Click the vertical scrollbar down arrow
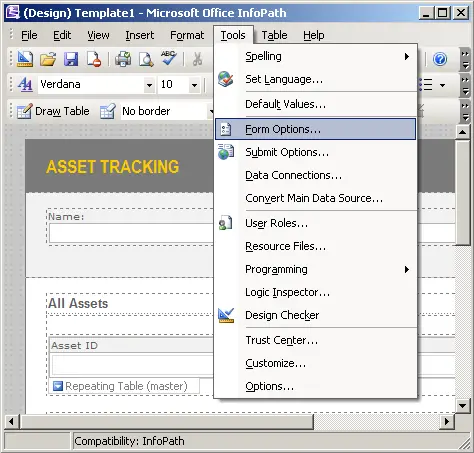 pos(463,406)
